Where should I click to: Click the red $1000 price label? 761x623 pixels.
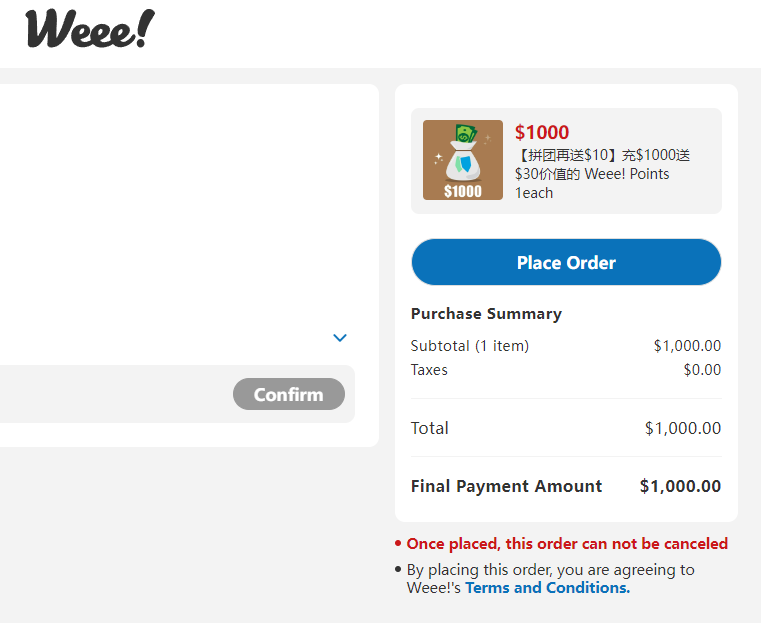click(542, 132)
